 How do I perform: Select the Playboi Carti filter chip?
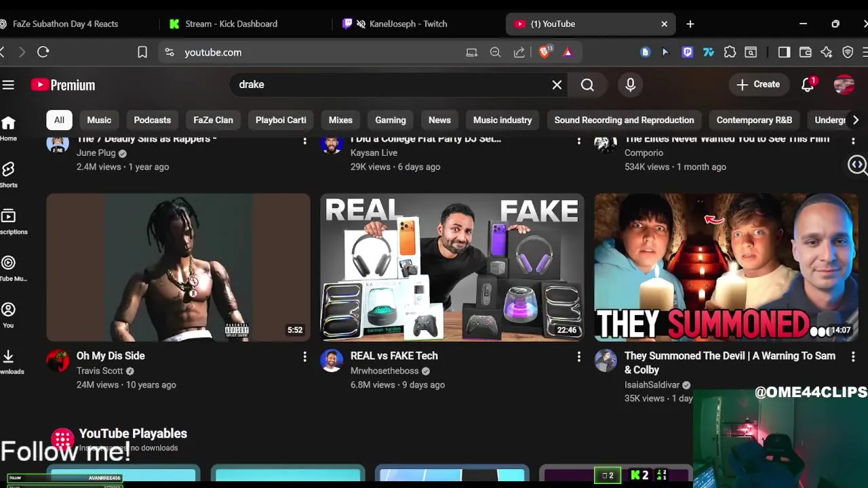(281, 120)
